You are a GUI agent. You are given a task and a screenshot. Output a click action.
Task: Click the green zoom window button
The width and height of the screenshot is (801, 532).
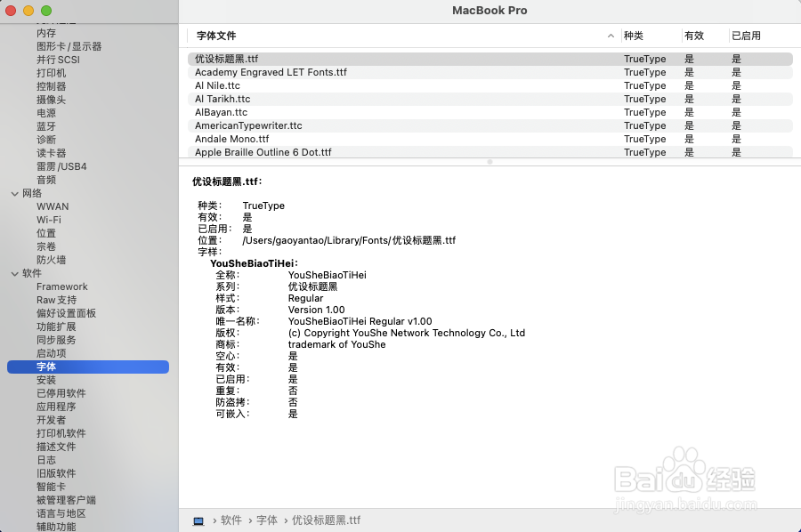point(46,11)
